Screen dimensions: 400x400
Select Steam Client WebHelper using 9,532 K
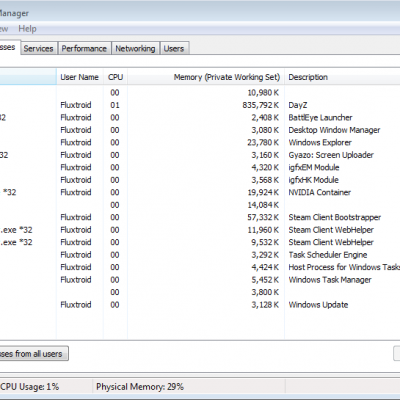(200, 242)
